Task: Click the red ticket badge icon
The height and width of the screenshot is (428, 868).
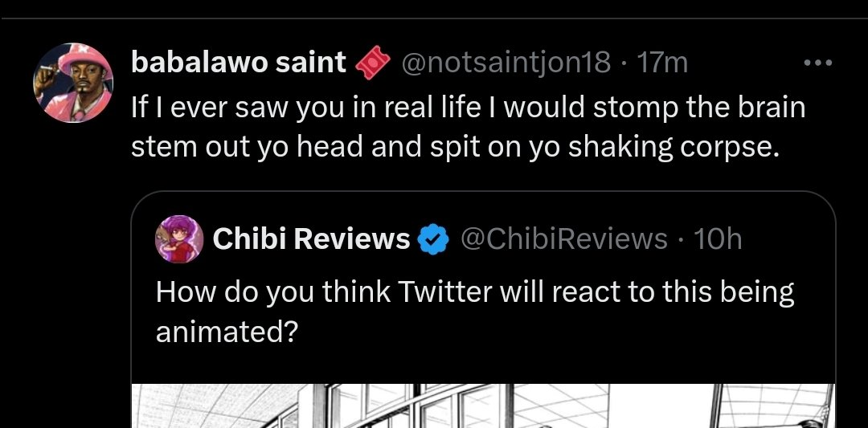Action: pyautogui.click(x=373, y=63)
